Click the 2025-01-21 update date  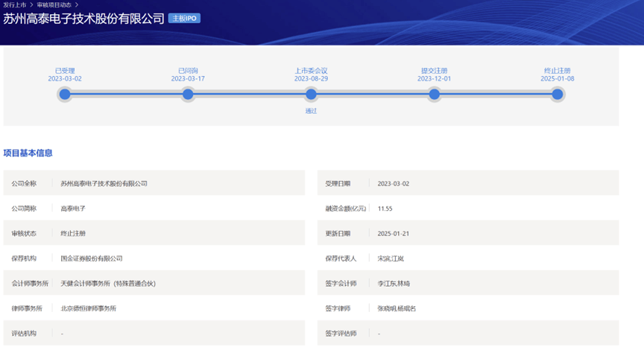click(x=394, y=234)
